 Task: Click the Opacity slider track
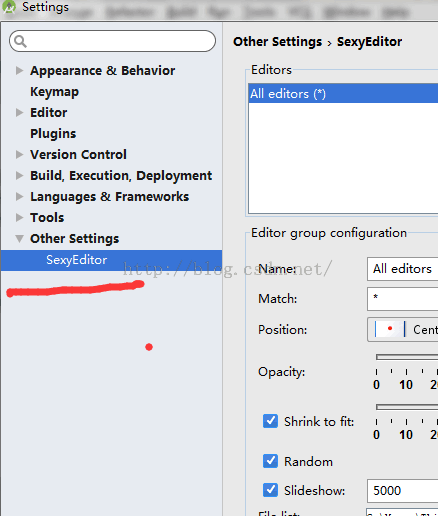tap(407, 357)
